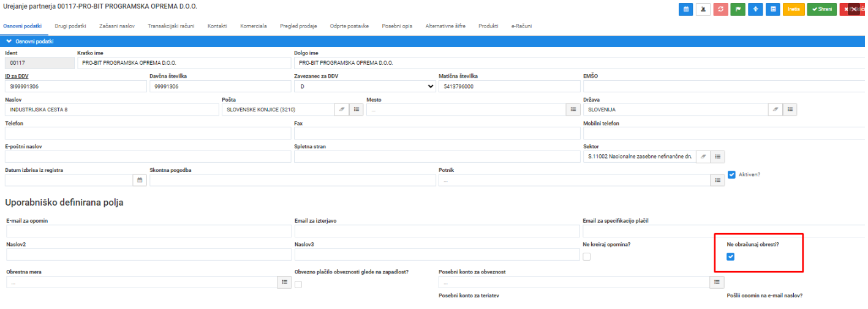This screenshot has width=868, height=309.
Task: Go to Transakcijski računi tab
Action: pos(172,26)
